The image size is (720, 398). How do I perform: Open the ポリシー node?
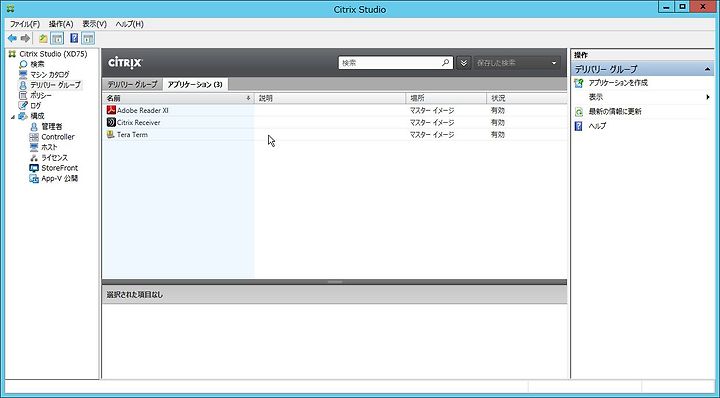(x=41, y=95)
